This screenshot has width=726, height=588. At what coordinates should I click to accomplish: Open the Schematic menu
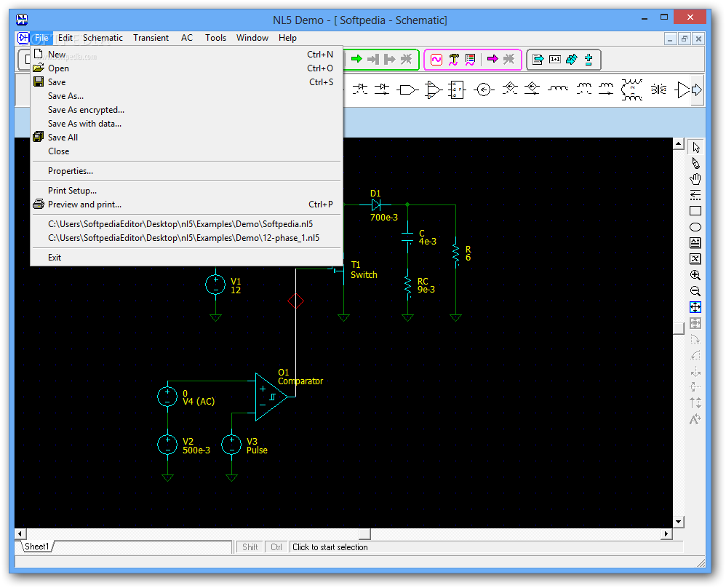103,38
